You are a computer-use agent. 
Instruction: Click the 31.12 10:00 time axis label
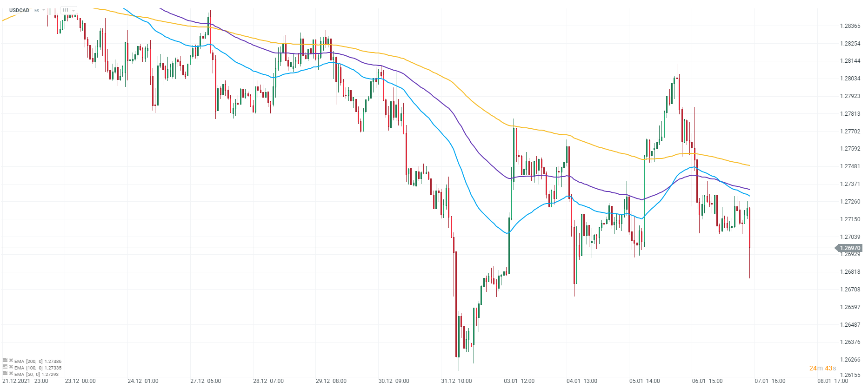[x=456, y=381]
